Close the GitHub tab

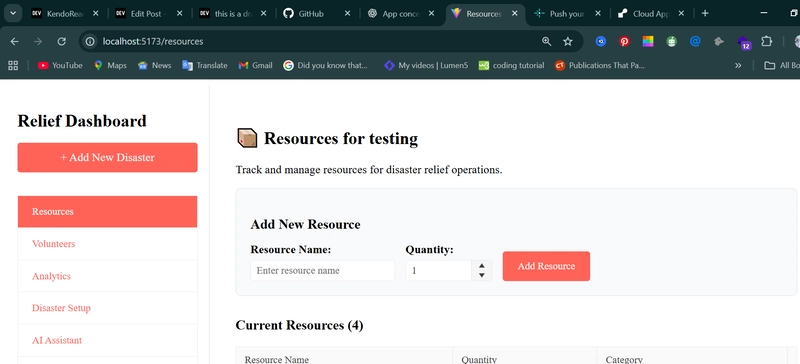coord(347,14)
